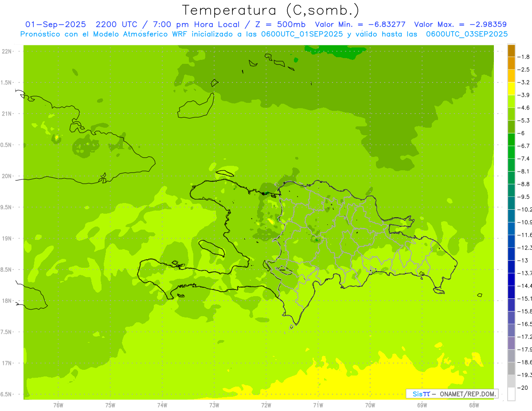This screenshot has height=411, width=532.
Task: Click the orange colorbar segment between -1.8 and -2.5
Action: [511, 63]
